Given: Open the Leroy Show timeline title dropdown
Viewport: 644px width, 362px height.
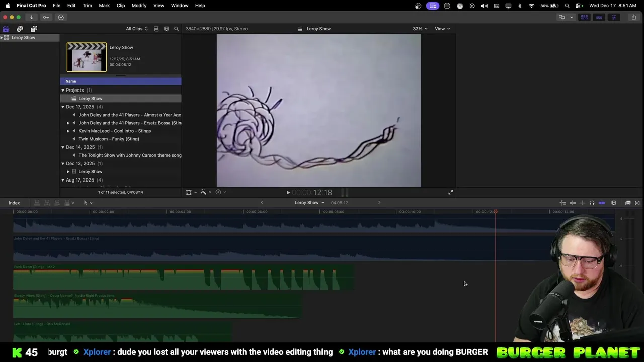Looking at the screenshot, I should click(309, 203).
